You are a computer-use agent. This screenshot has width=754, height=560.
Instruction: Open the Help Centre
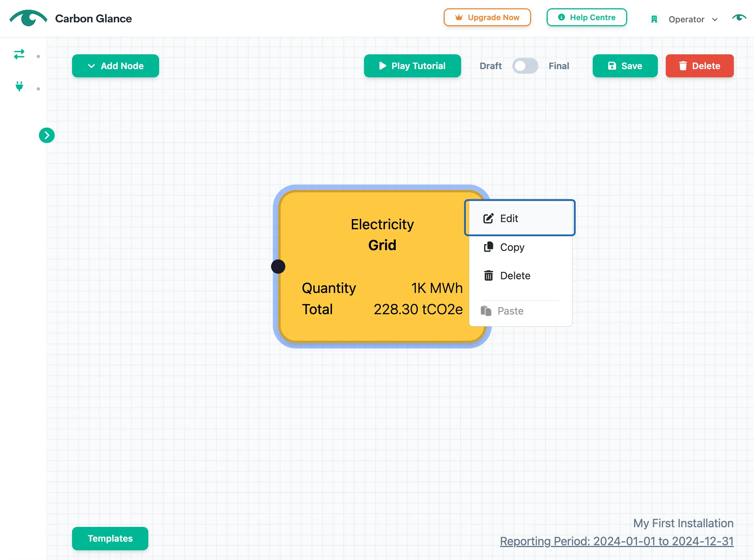[587, 17]
